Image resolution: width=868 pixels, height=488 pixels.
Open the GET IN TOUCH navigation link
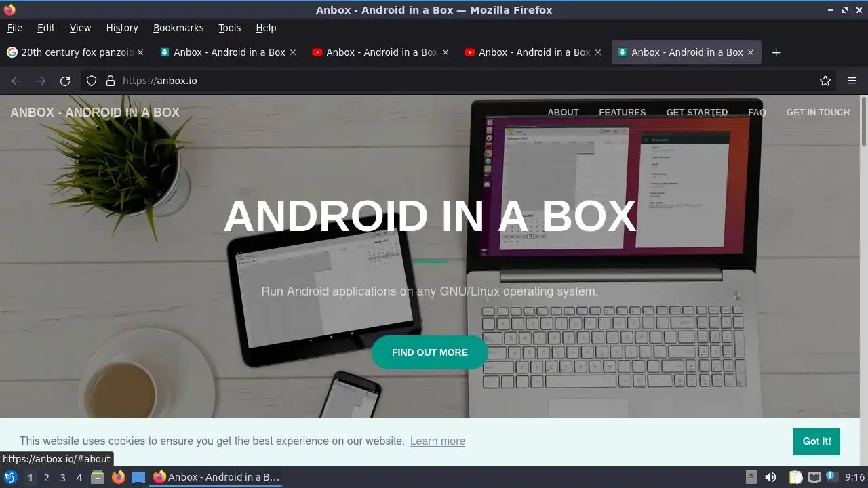818,113
